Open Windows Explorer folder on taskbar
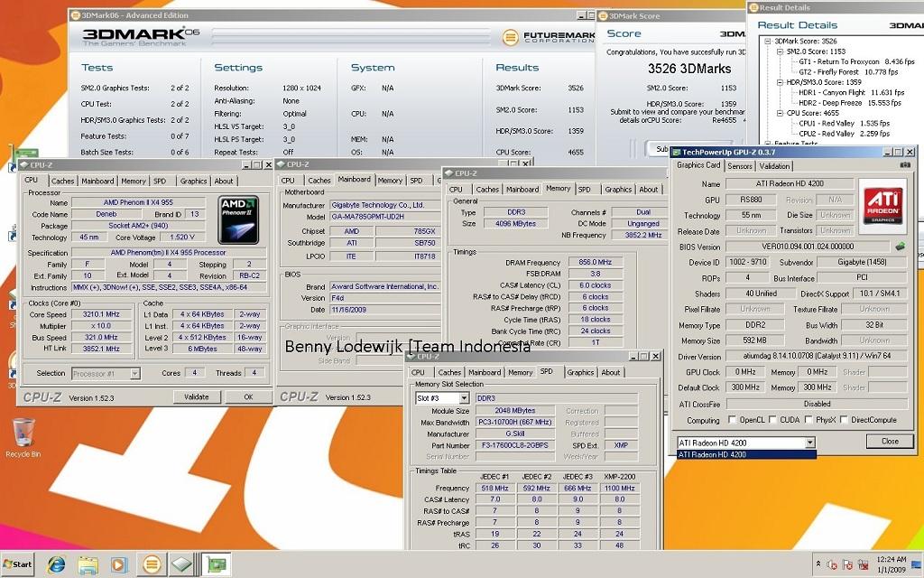 88,564
